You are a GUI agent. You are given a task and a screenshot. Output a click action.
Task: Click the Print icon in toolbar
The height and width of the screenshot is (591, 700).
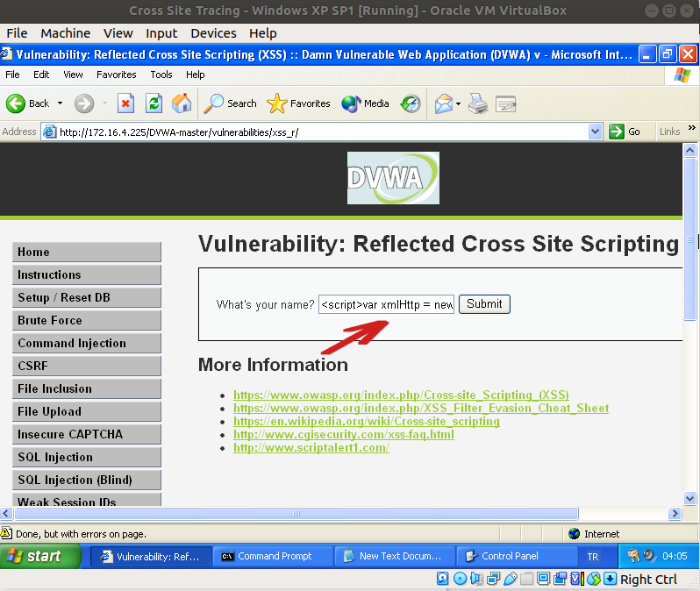point(478,103)
